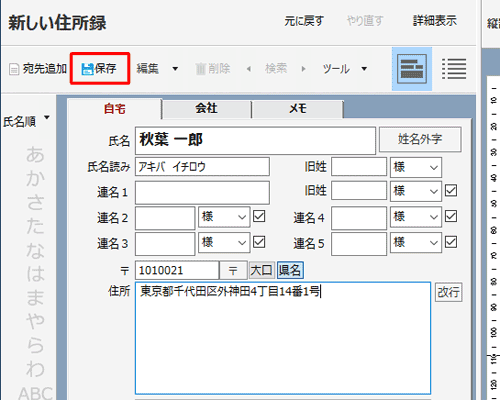Click the 連名4 input field
500x400 pixels.
(x=359, y=218)
